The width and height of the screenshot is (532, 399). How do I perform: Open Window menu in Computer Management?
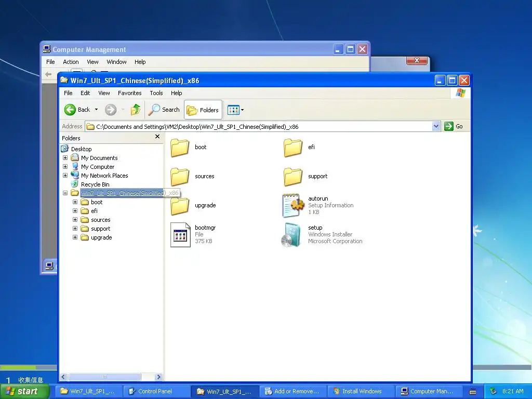[116, 62]
